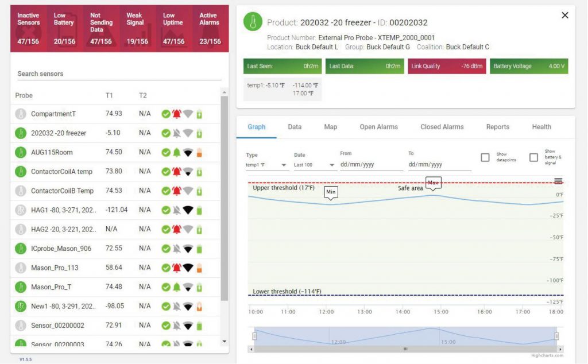This screenshot has width=588, height=364.
Task: Click the green check status for ICprobe_Mason_906
Action: (x=166, y=249)
